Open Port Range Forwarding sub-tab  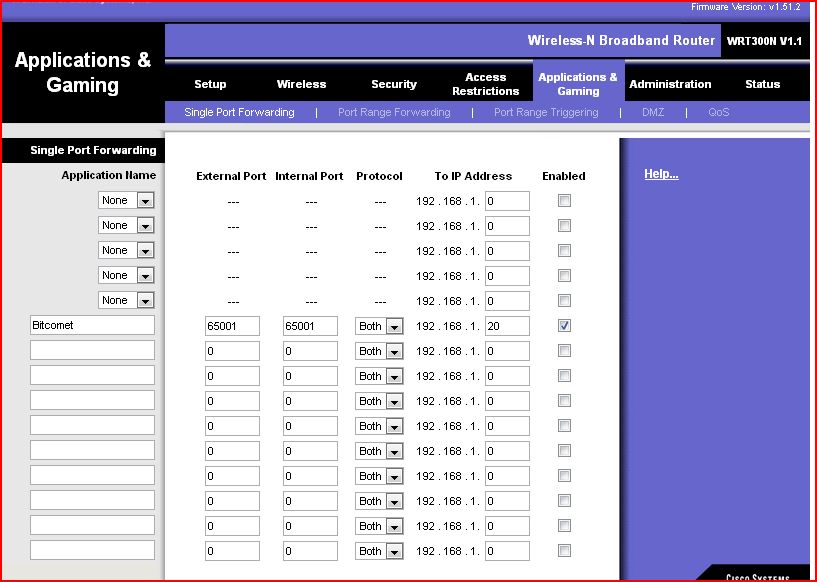[394, 113]
